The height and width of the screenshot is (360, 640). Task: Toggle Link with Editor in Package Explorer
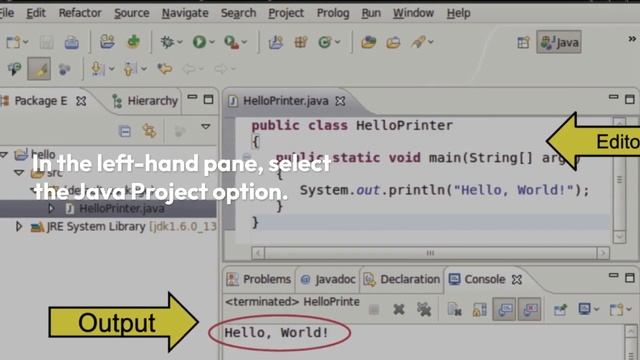click(149, 131)
